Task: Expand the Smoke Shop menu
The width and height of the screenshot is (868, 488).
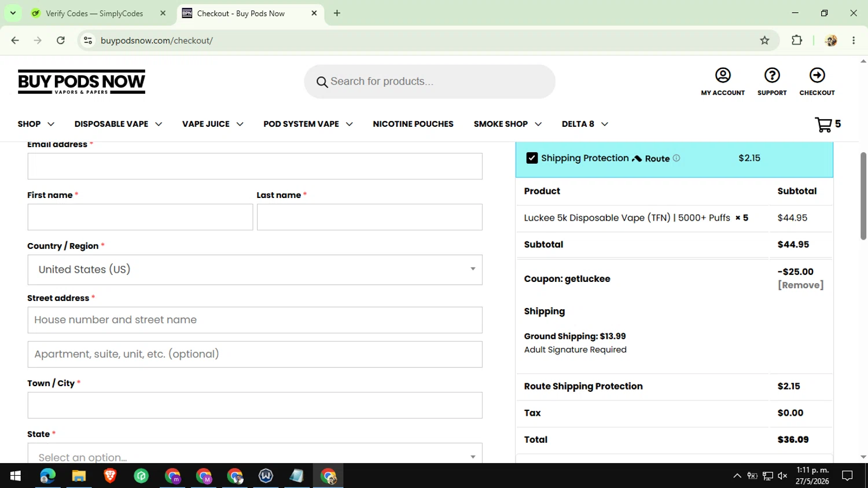Action: (507, 124)
